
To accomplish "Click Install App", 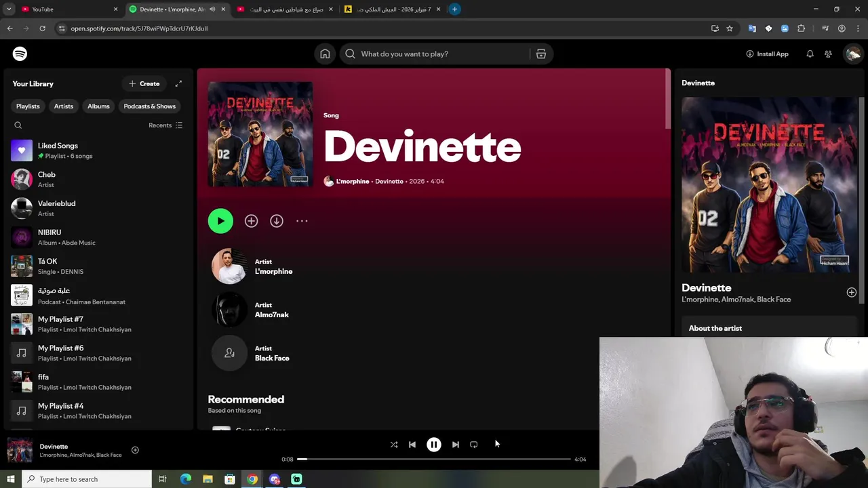I will pos(767,54).
